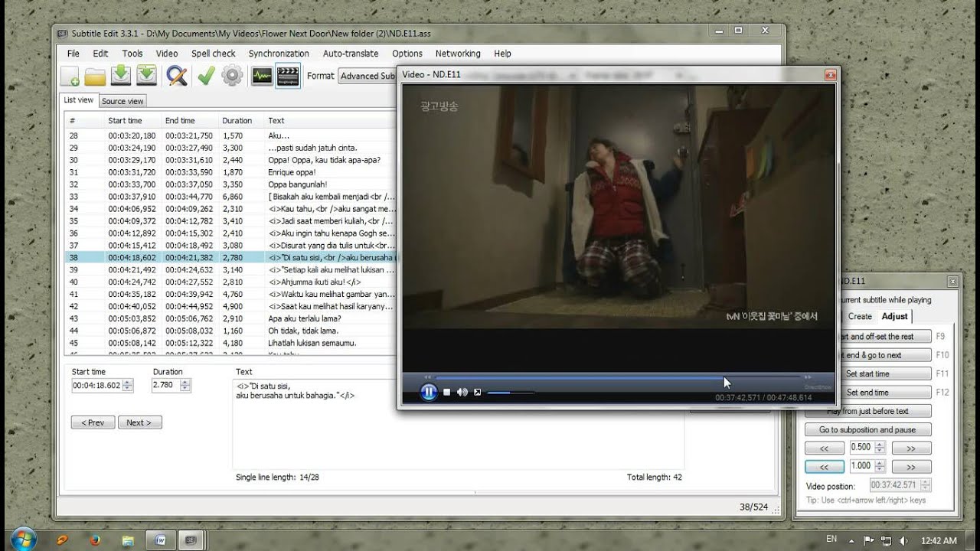The width and height of the screenshot is (980, 551).
Task: Open the Video menu
Action: 167,54
